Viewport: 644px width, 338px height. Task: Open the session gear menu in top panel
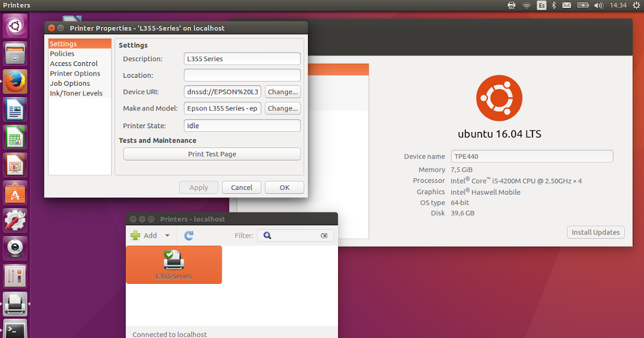[x=636, y=5]
